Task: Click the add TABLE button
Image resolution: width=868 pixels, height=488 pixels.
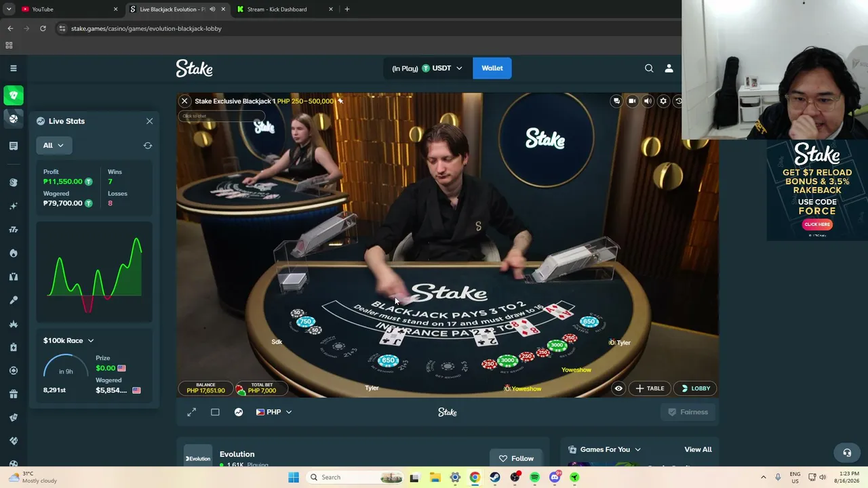Action: [650, 388]
